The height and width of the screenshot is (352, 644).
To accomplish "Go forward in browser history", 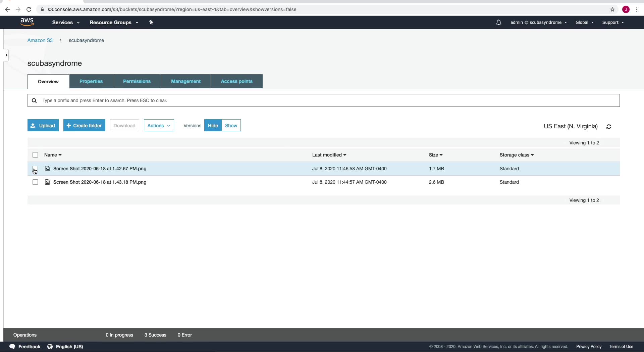I will pyautogui.click(x=18, y=9).
